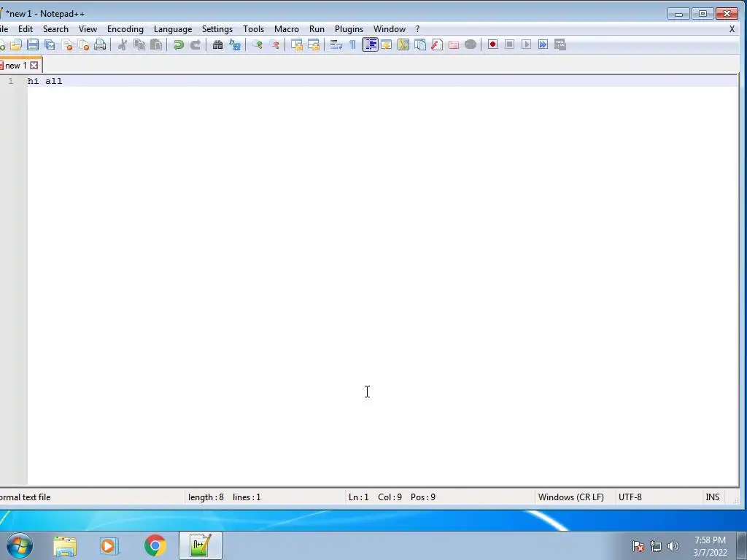Open the Document List toolbar icon
Screen dimensions: 747x560
[420, 44]
